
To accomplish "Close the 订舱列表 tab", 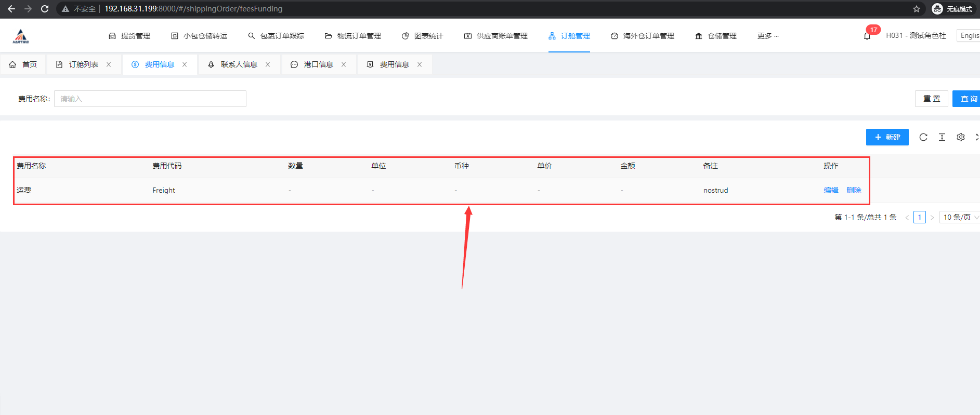I will pyautogui.click(x=109, y=64).
